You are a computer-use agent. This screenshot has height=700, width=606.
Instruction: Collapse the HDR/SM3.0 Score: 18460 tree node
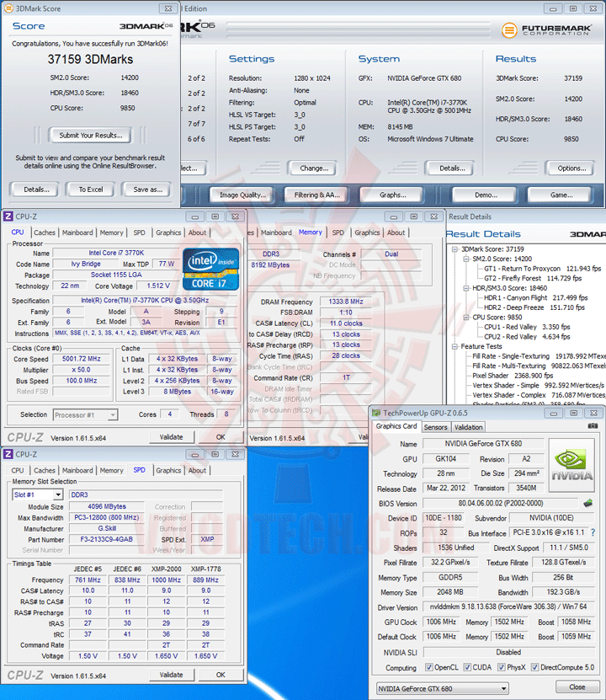[x=466, y=288]
